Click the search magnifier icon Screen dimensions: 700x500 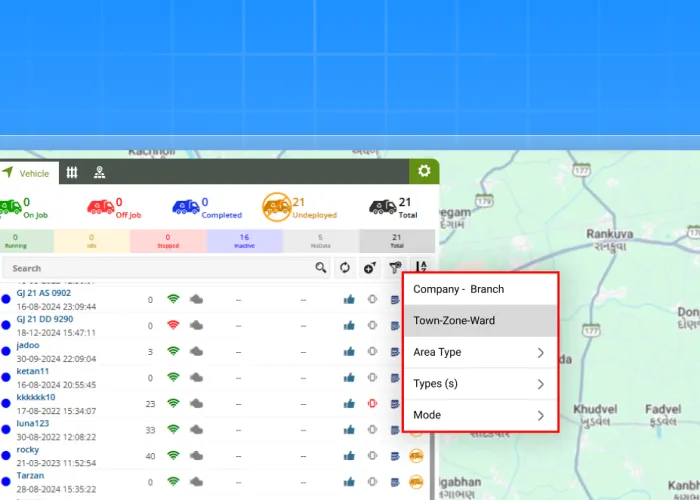321,268
